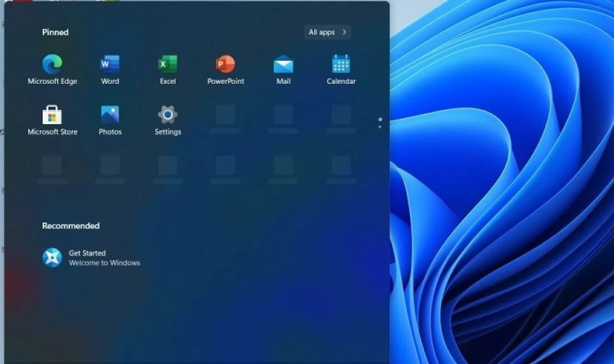Click the Word label under its icon
Viewport: 614px width, 364px height.
(x=110, y=81)
